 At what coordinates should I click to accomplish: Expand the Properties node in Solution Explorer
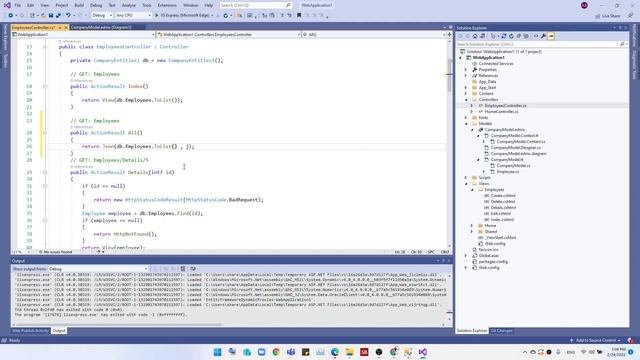pos(466,70)
